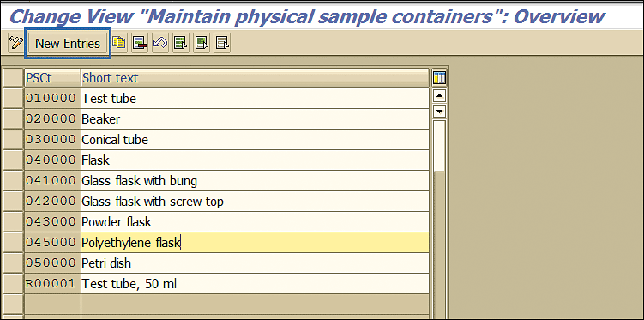The image size is (644, 320).
Task: Click the Short text column header
Action: (255, 77)
